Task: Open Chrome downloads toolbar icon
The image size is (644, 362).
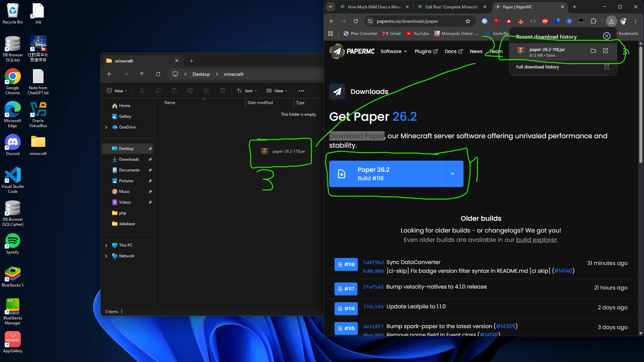Action: pos(611,21)
